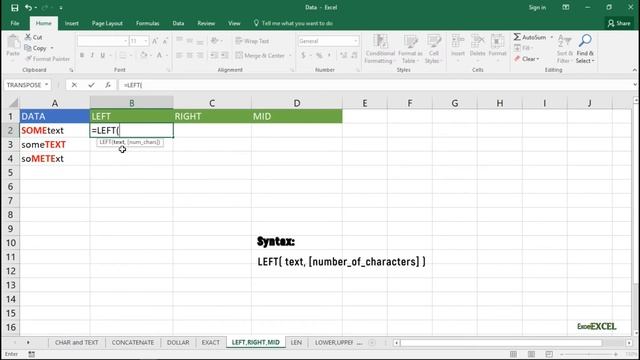Click the Wrap Text button
640x360 pixels.
click(x=252, y=41)
